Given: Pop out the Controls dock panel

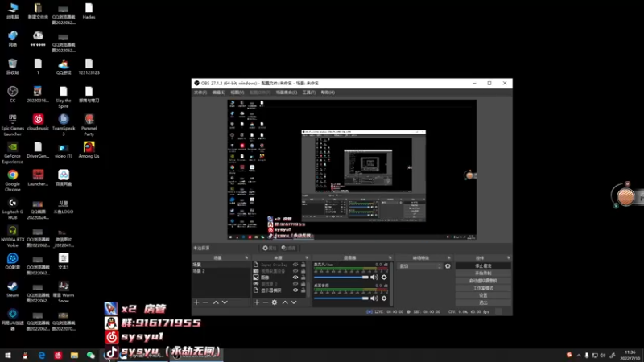Looking at the screenshot, I should point(509,257).
